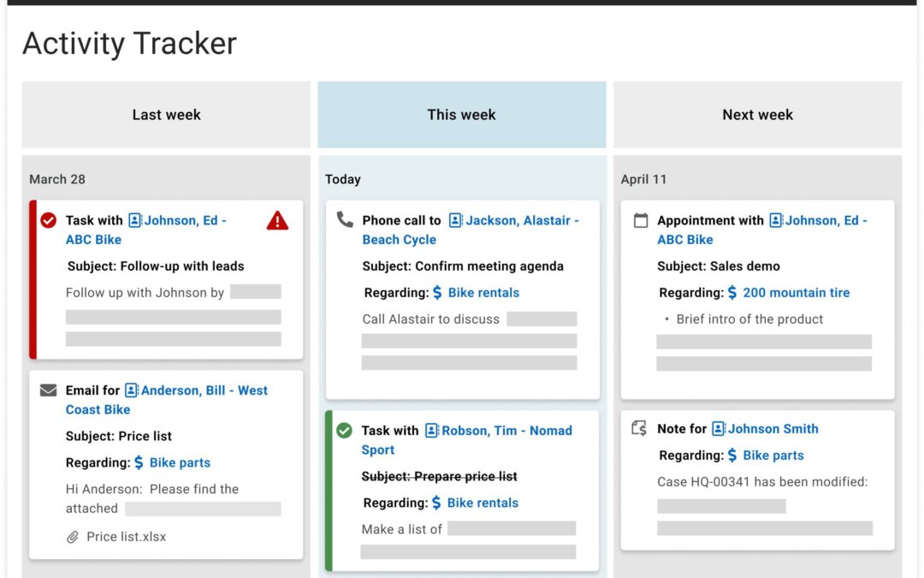The image size is (924, 578).
Task: Toggle the red completion checkmark on Follow-up task
Action: coord(49,220)
